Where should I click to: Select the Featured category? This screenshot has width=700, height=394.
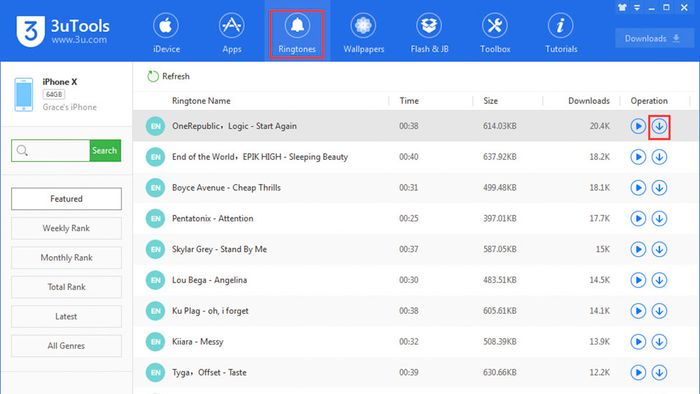pyautogui.click(x=66, y=199)
